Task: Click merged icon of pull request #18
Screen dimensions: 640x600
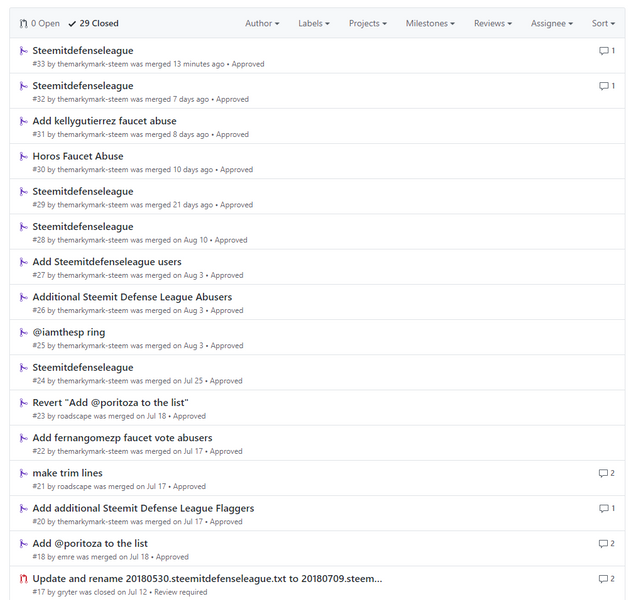Action: (24, 544)
